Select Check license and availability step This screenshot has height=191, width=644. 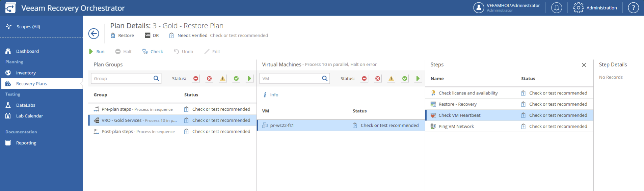[x=509, y=93]
